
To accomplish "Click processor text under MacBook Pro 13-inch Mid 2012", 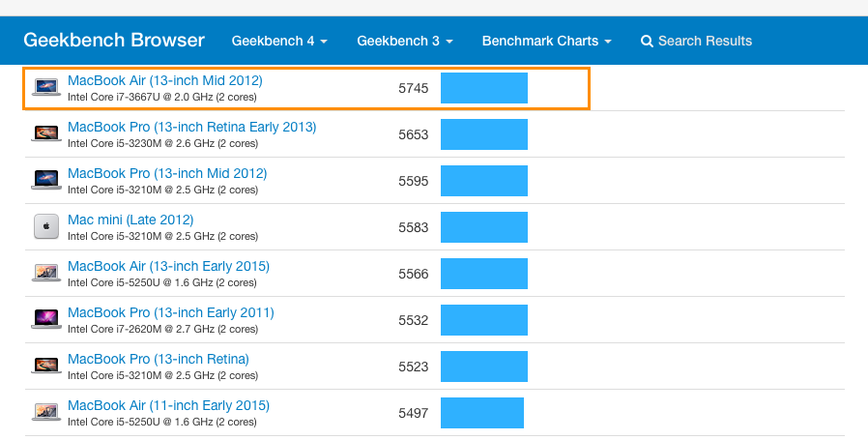I will (162, 190).
